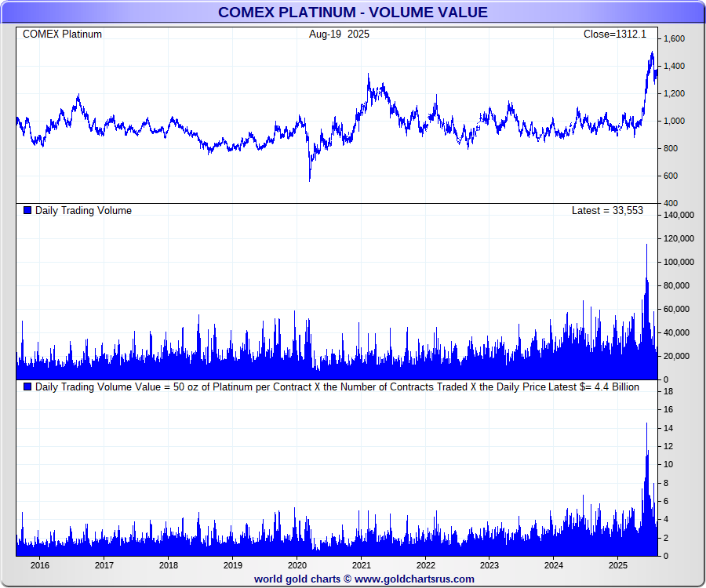This screenshot has height=588, width=706.
Task: Click the 2020 x-axis label
Action: click(x=297, y=565)
